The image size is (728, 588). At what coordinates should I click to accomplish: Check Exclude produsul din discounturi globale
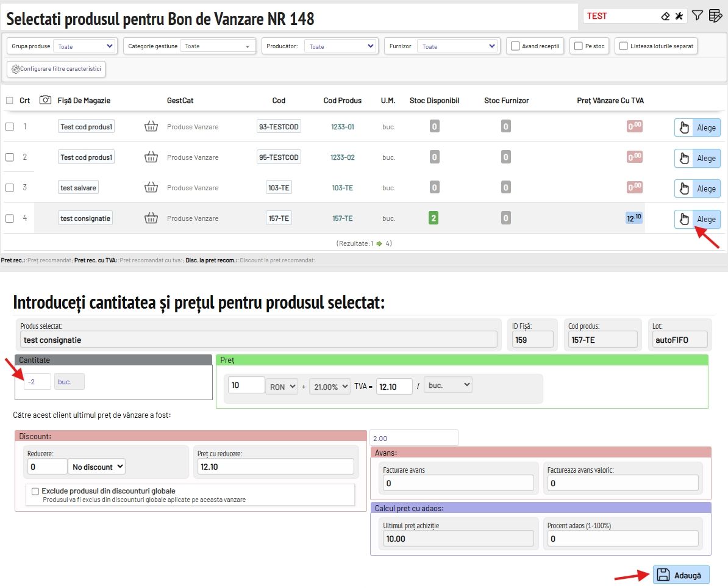[x=35, y=491]
